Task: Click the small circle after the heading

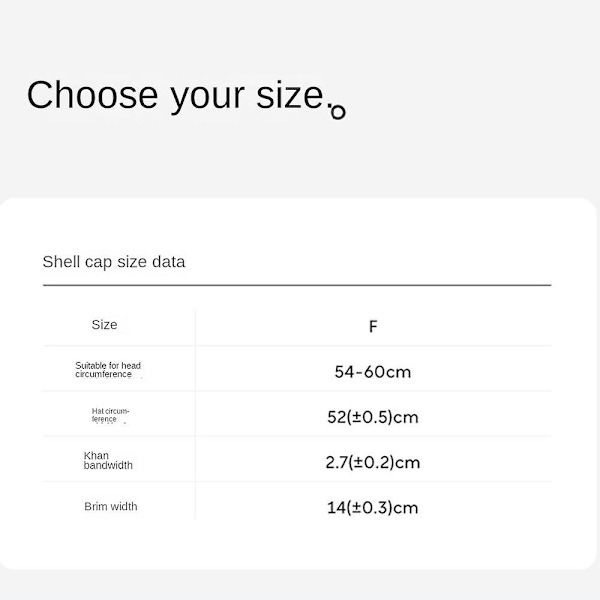Action: click(338, 112)
